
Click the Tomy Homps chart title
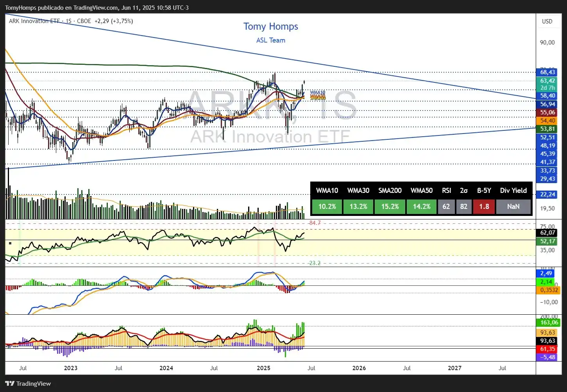tap(270, 27)
